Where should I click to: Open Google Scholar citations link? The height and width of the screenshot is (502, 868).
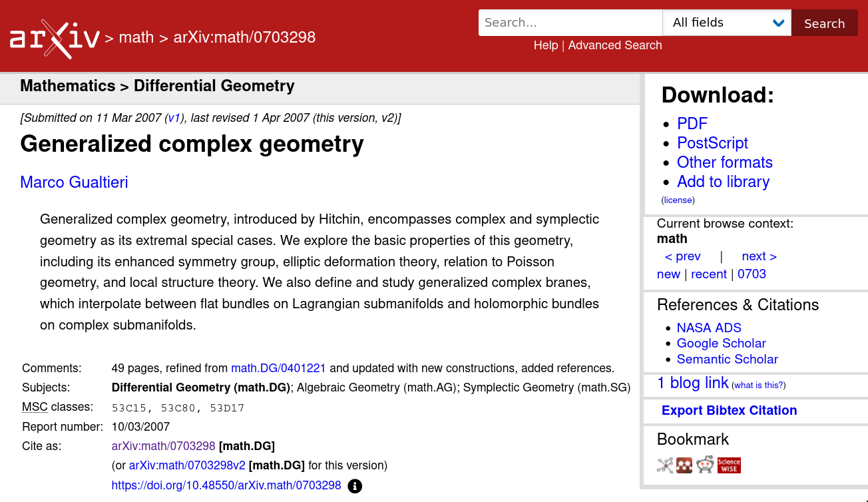[721, 344]
